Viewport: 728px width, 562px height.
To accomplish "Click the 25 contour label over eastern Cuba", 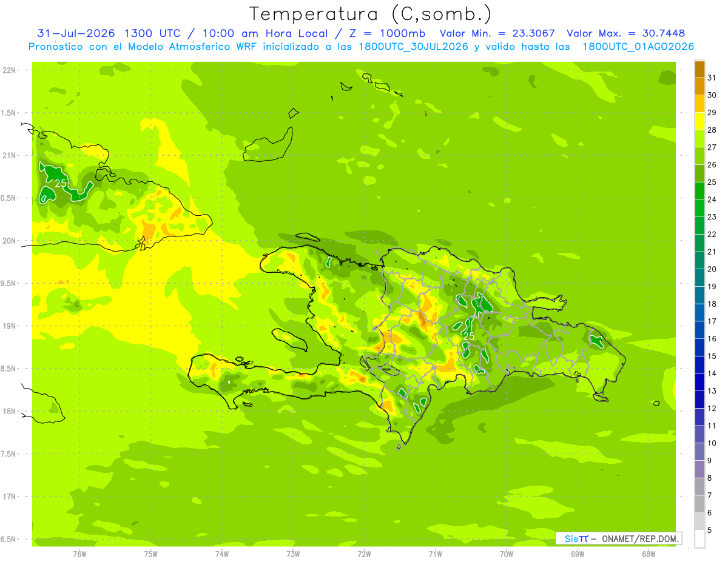I will [61, 183].
